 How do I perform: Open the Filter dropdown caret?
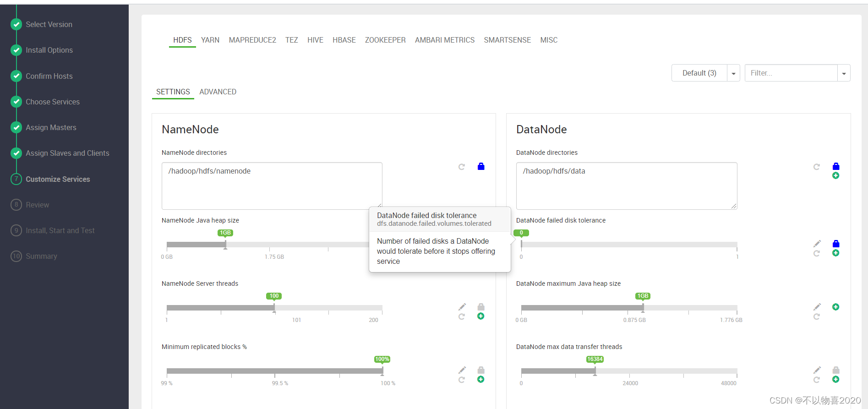click(x=844, y=73)
